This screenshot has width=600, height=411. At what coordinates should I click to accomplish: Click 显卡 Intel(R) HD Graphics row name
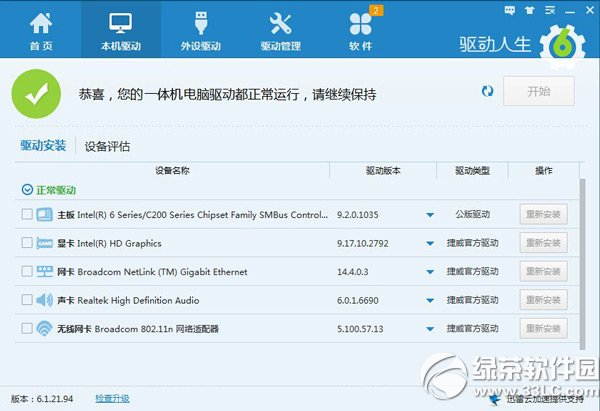[x=109, y=243]
